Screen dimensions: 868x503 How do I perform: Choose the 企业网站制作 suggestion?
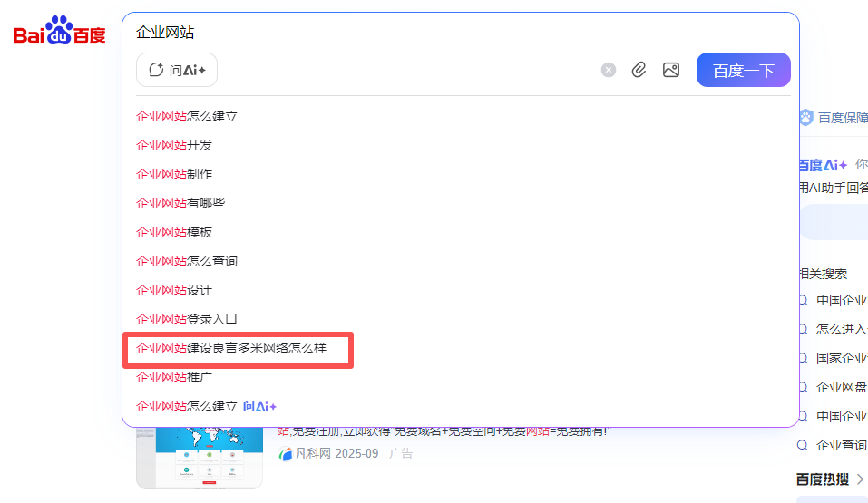pos(174,174)
